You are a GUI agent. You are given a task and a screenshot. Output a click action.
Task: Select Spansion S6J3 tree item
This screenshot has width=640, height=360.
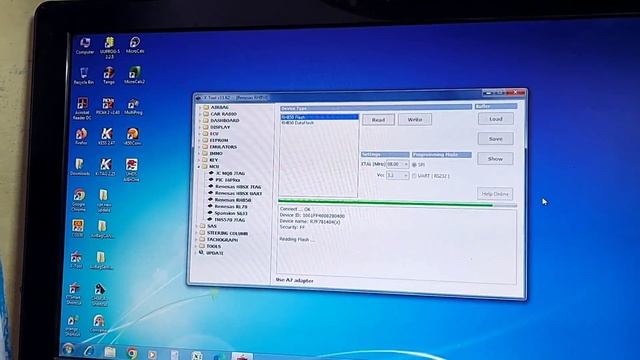(227, 213)
